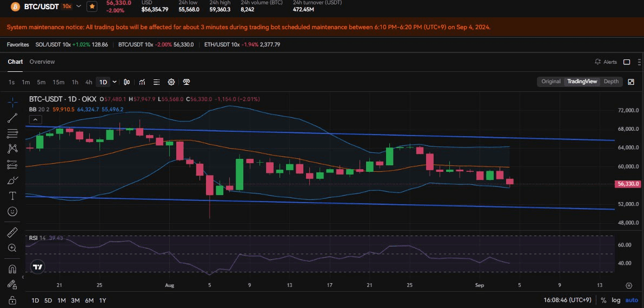Toggle percent scale mode
Image resolution: width=644 pixels, height=308 pixels.
[x=603, y=300]
